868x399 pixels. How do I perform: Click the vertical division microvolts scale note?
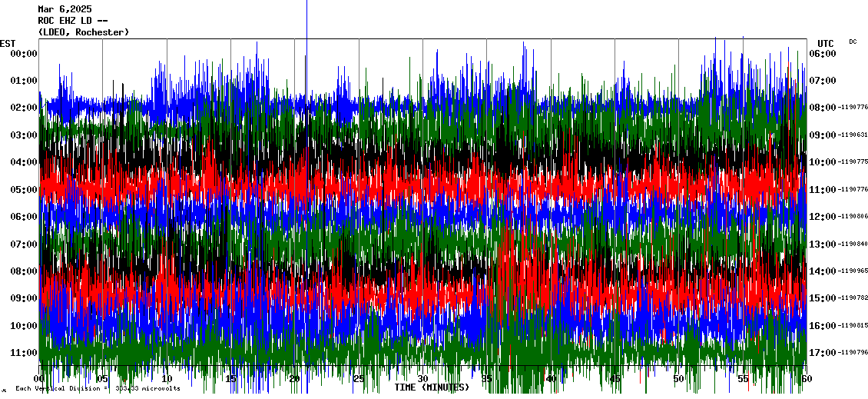[x=98, y=388]
